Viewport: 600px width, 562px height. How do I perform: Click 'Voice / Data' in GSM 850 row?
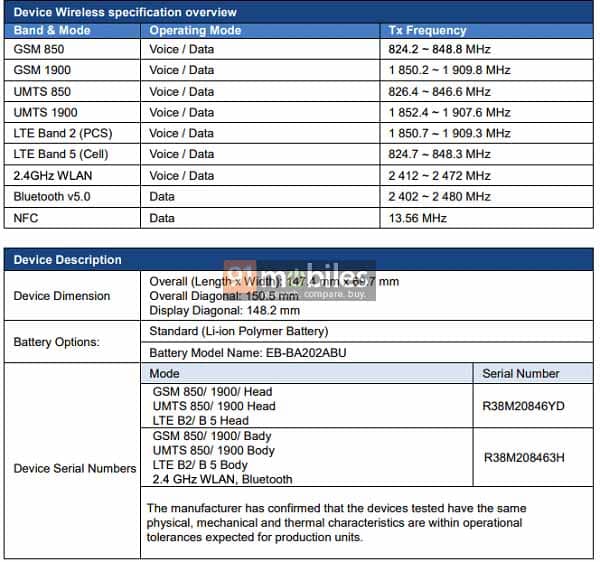point(181,49)
